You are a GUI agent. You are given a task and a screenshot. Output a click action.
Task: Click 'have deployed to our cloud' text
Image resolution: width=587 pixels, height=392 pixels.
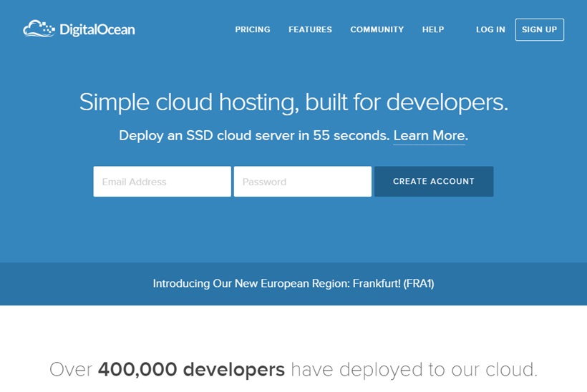[x=414, y=369]
